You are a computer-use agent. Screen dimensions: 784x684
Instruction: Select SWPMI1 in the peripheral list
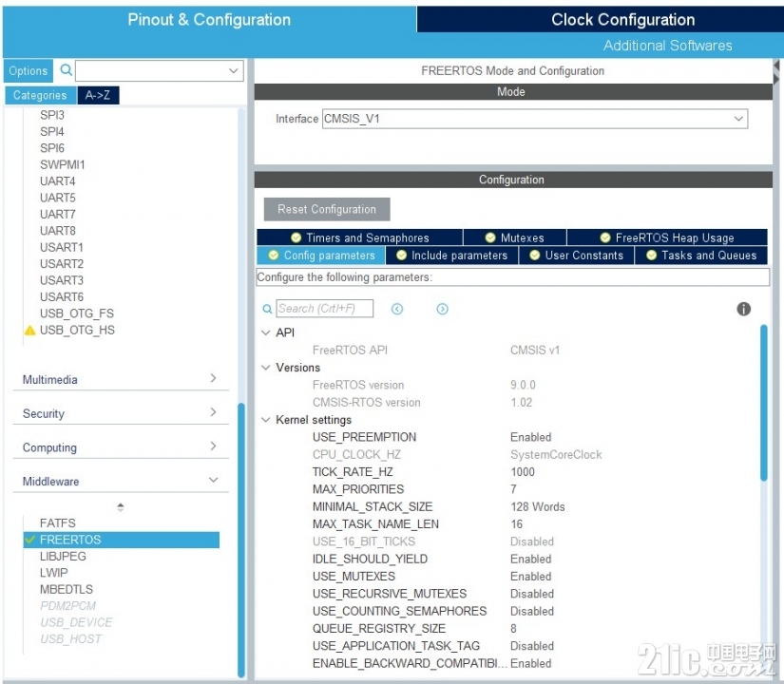(63, 164)
